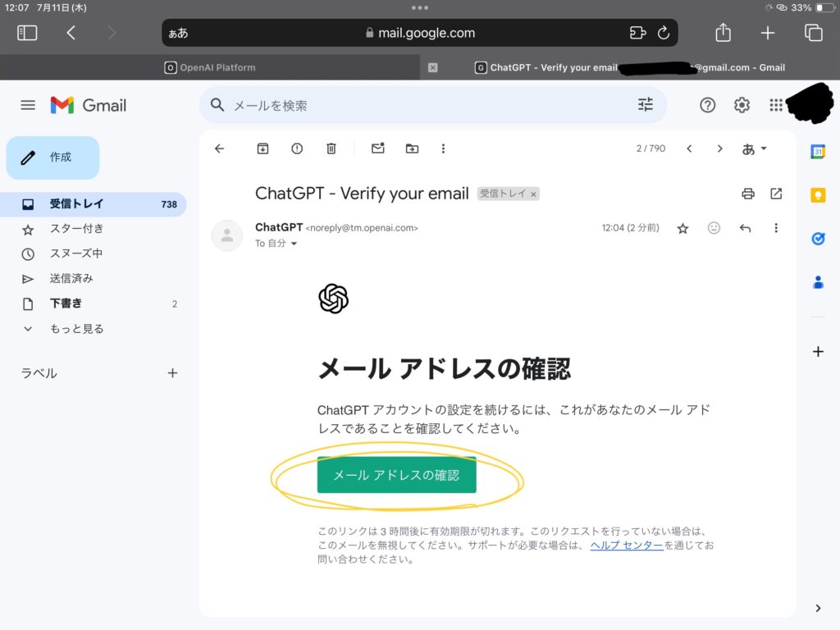
Task: Open the message more options menu
Action: click(x=776, y=228)
